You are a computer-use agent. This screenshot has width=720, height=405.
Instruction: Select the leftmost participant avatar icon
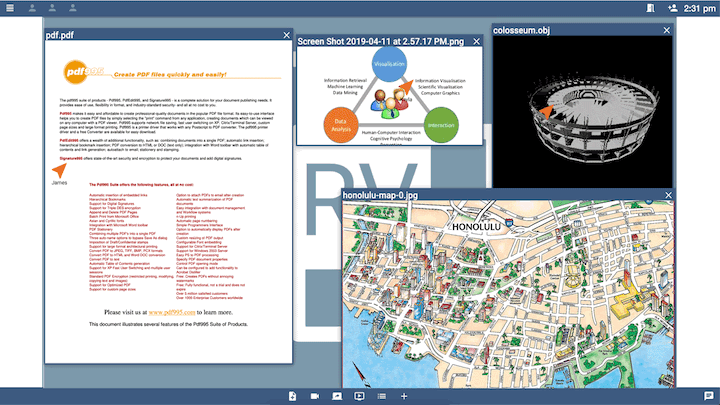(x=32, y=8)
